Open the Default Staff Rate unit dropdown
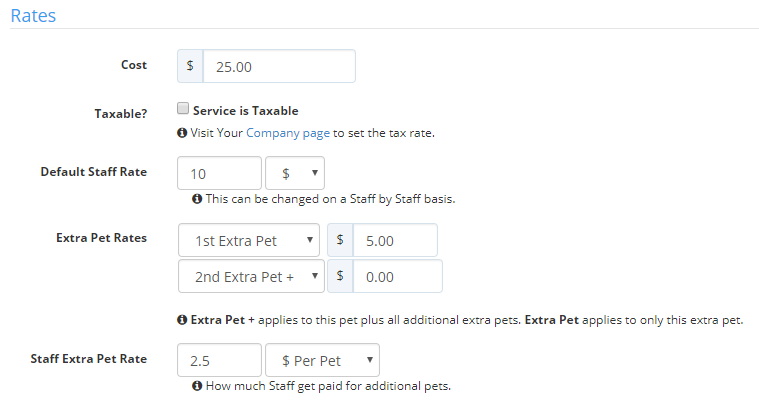 tap(295, 173)
